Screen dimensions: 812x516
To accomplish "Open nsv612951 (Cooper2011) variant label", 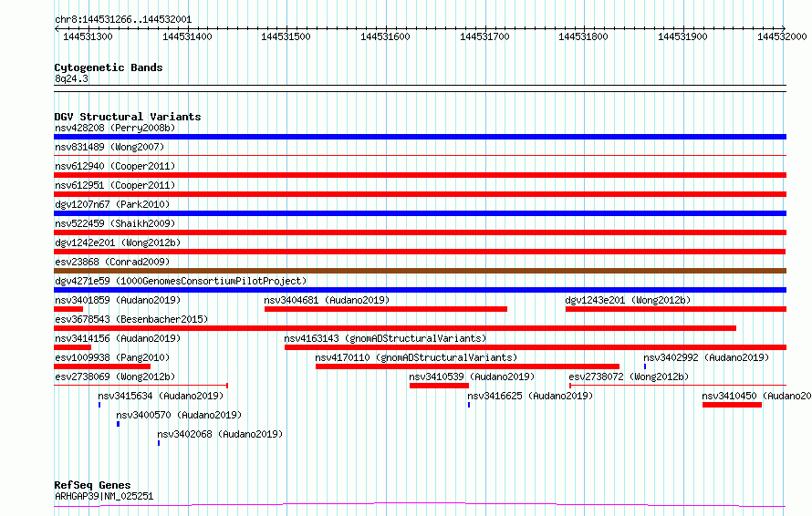I will (115, 185).
